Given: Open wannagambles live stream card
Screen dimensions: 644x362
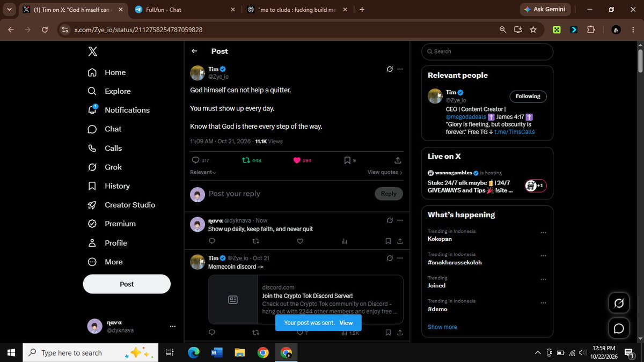Looking at the screenshot, I should 487,181.
